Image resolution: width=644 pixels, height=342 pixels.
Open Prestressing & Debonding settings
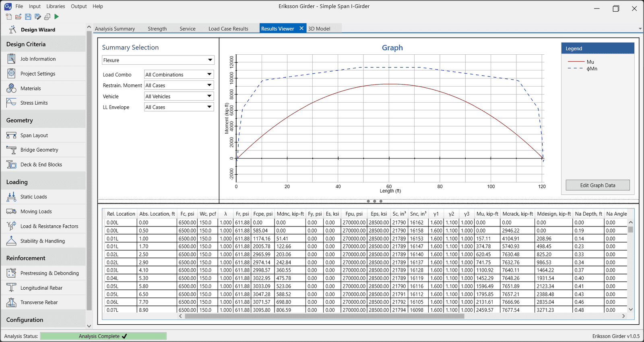point(49,273)
